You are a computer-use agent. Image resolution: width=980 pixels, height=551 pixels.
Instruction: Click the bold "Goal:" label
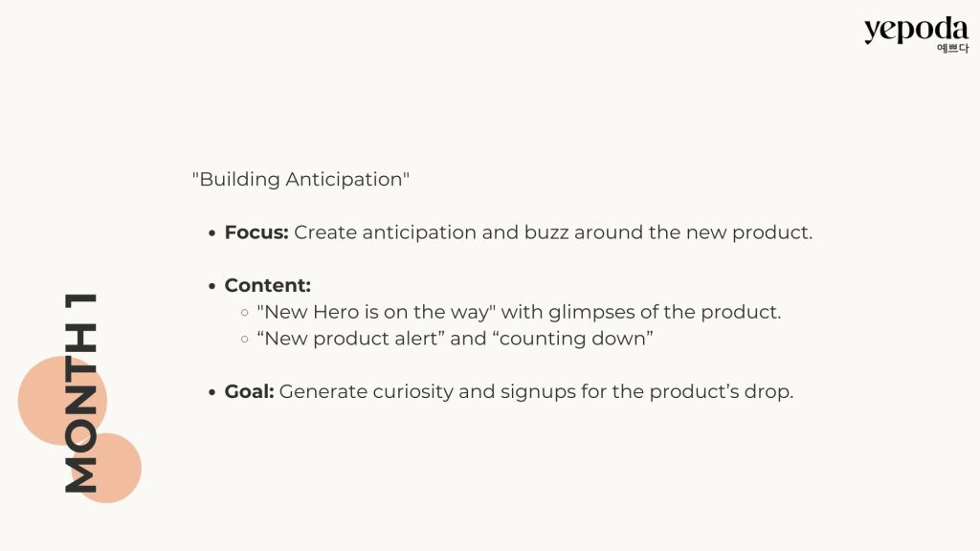pos(249,392)
